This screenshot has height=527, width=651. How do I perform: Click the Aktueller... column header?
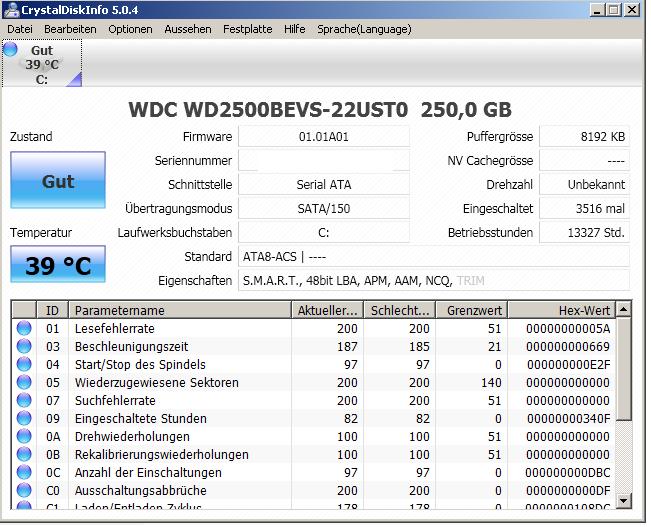pos(327,310)
